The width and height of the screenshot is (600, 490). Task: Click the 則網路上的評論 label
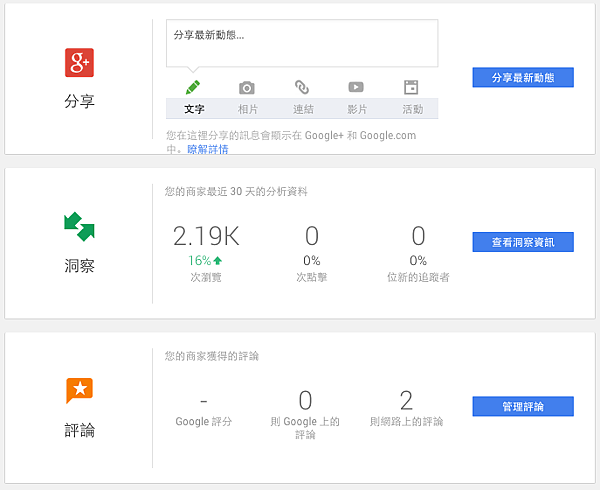click(406, 422)
